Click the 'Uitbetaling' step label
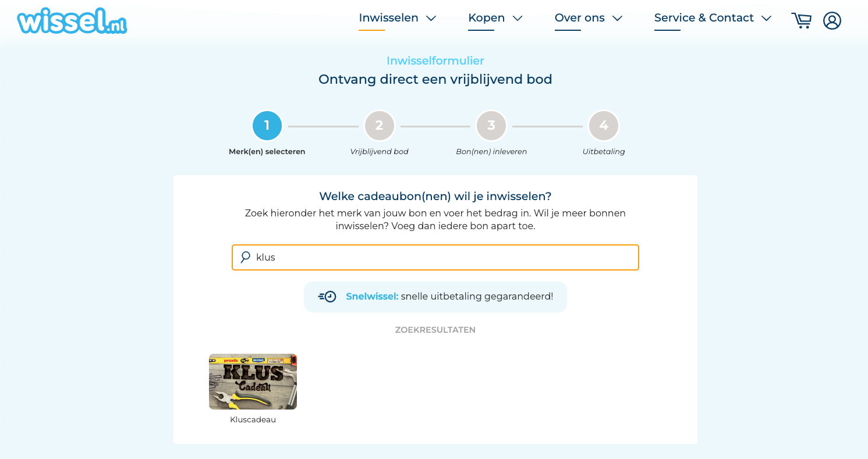Image resolution: width=868 pixels, height=459 pixels. 604,151
